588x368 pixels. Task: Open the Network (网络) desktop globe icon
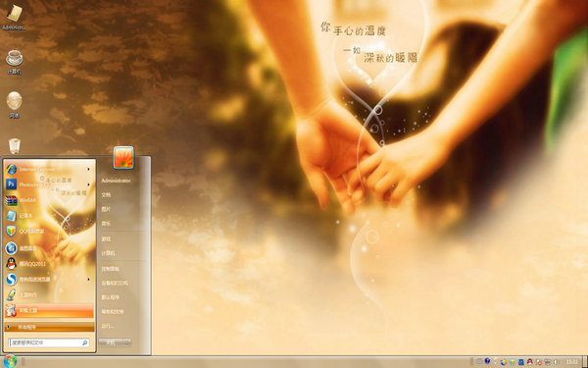[15, 105]
